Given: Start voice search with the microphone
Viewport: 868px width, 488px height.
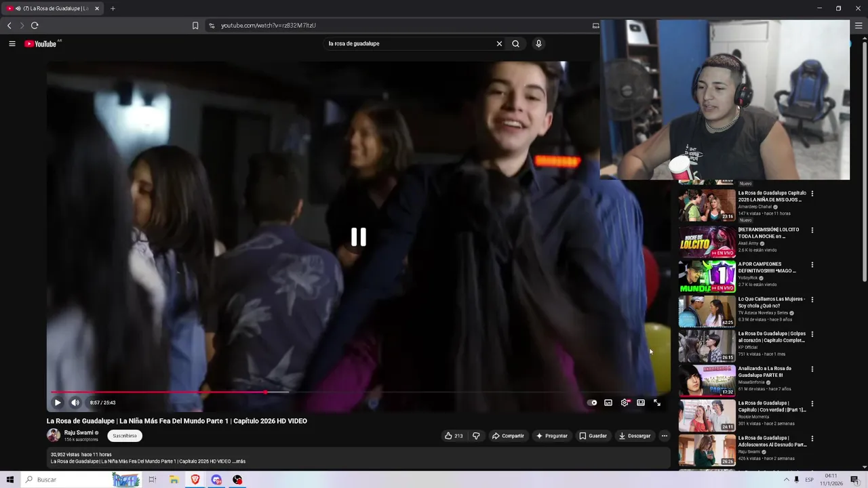Looking at the screenshot, I should [x=538, y=43].
